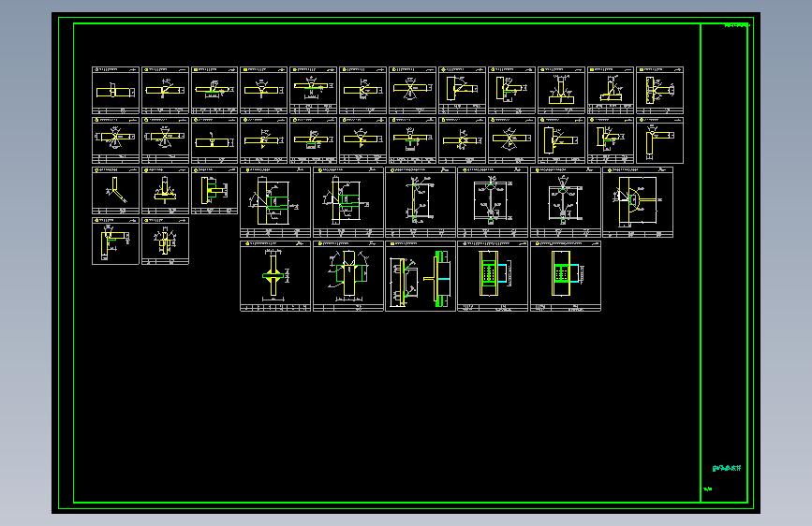Select the bolted cyan beam detail with taller green plate
The height and width of the screenshot is (526, 812).
[493, 276]
